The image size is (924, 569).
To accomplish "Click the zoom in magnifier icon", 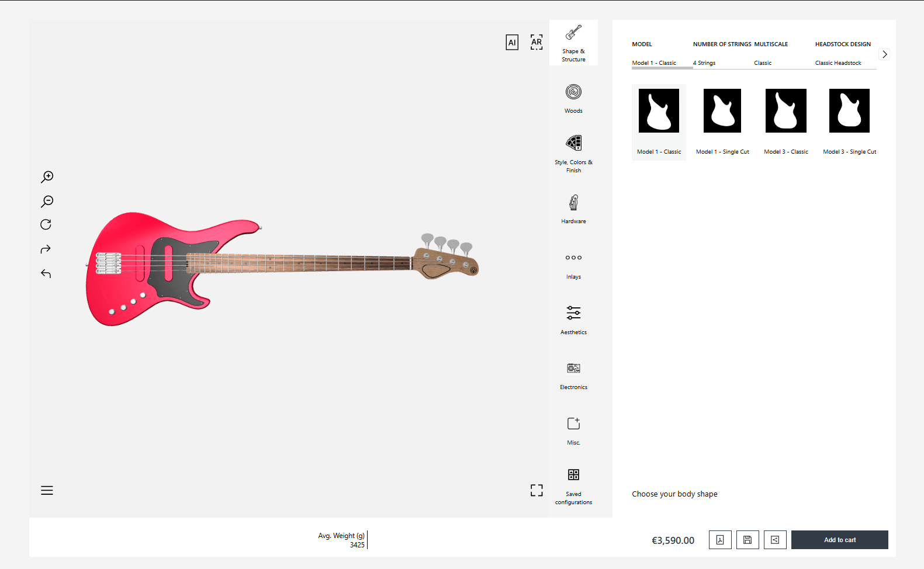I will pyautogui.click(x=47, y=176).
